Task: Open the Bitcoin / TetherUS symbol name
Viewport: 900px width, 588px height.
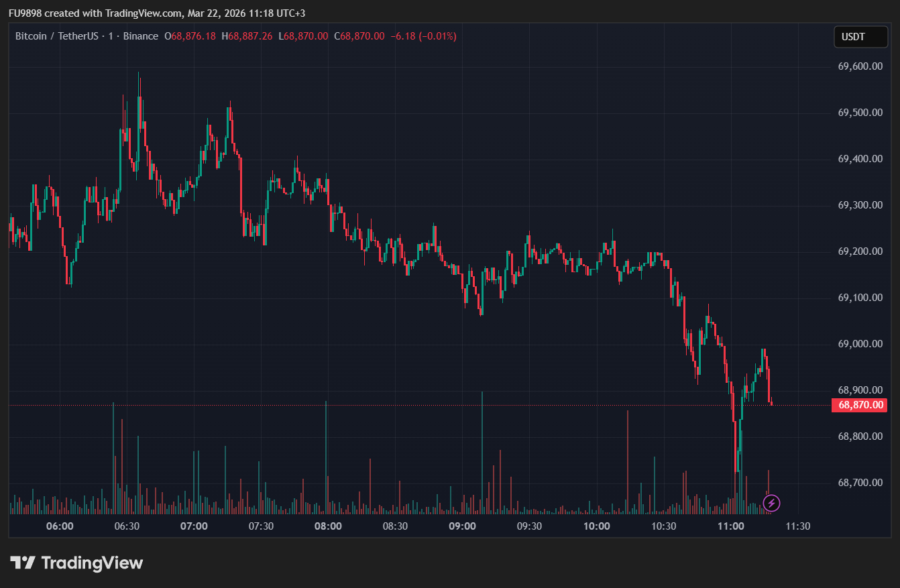Action: (x=57, y=36)
